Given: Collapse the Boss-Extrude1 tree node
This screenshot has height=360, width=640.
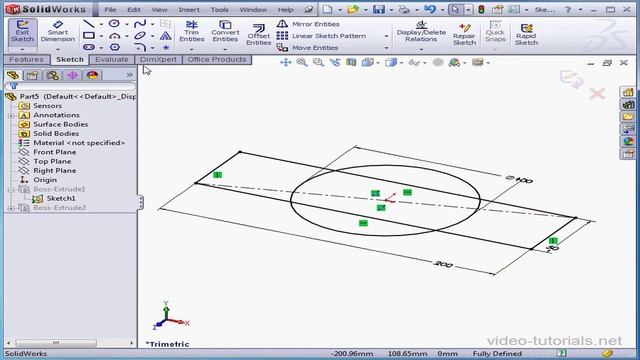Looking at the screenshot, I should pyautogui.click(x=11, y=189).
